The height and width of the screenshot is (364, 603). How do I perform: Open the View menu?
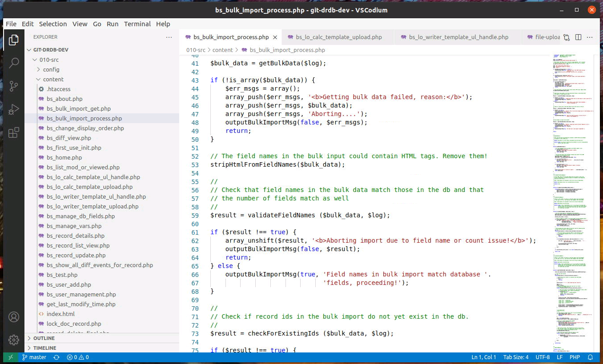[80, 24]
